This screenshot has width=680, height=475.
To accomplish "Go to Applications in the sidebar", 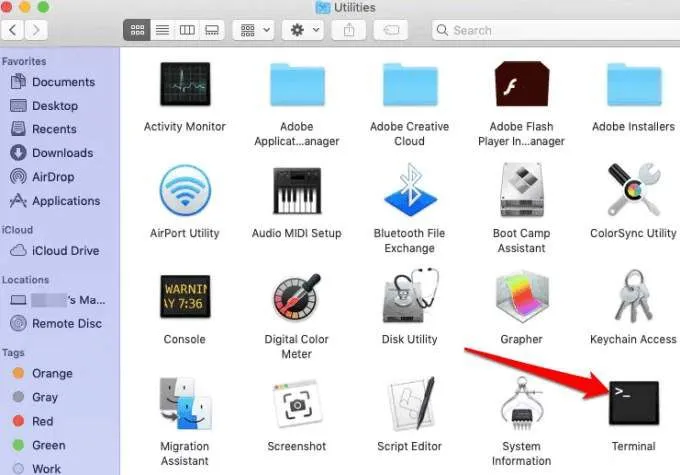I will [x=60, y=200].
